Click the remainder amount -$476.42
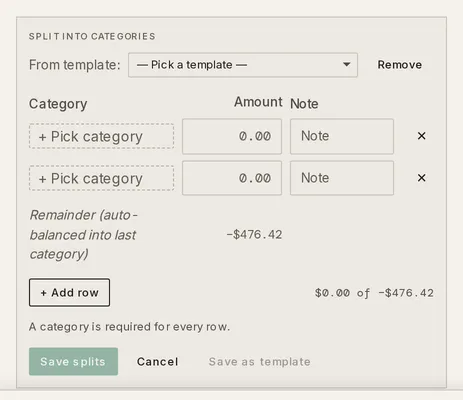This screenshot has height=400, width=463. pyautogui.click(x=254, y=235)
